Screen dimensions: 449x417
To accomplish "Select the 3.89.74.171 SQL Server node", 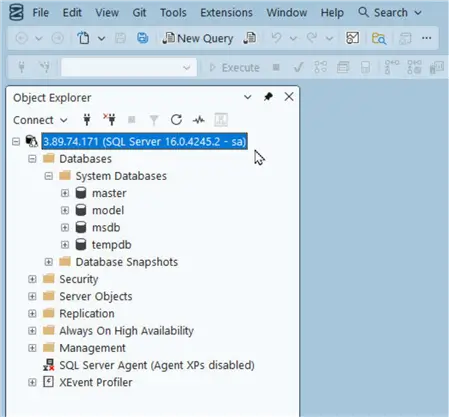I will pyautogui.click(x=144, y=141).
